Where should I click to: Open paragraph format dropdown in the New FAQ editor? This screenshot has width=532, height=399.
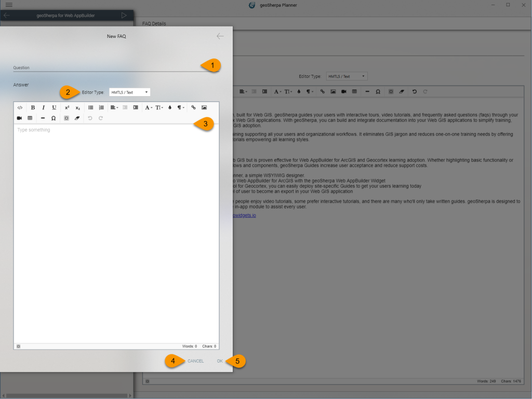pyautogui.click(x=181, y=108)
